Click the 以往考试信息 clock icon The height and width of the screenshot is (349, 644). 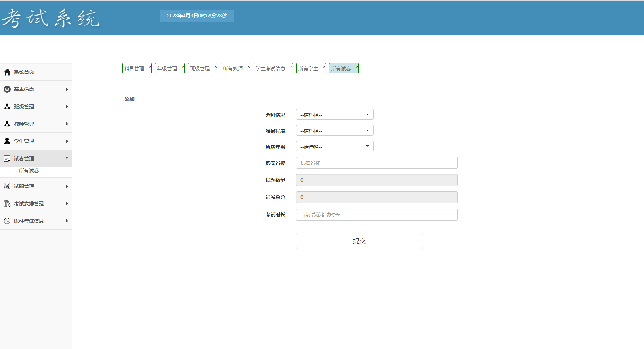(x=7, y=221)
